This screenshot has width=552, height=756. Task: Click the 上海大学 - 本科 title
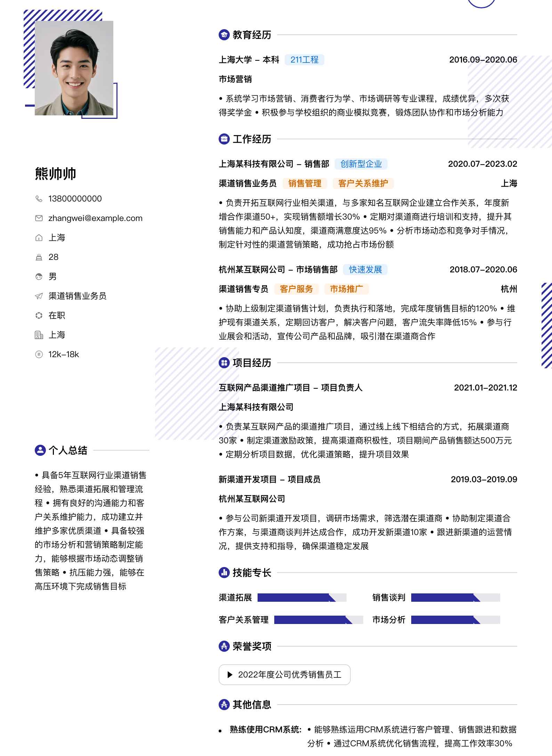point(249,60)
